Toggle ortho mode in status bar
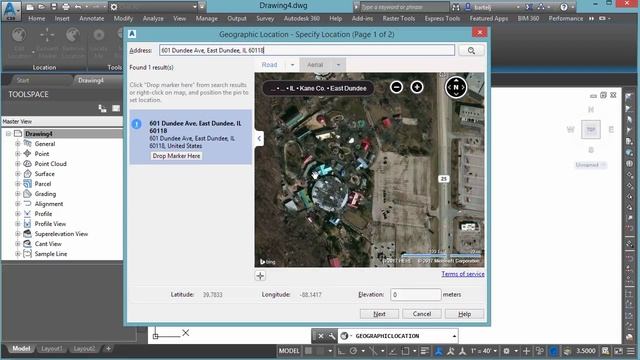Image resolution: width=640 pixels, height=360 pixels. coord(341,351)
